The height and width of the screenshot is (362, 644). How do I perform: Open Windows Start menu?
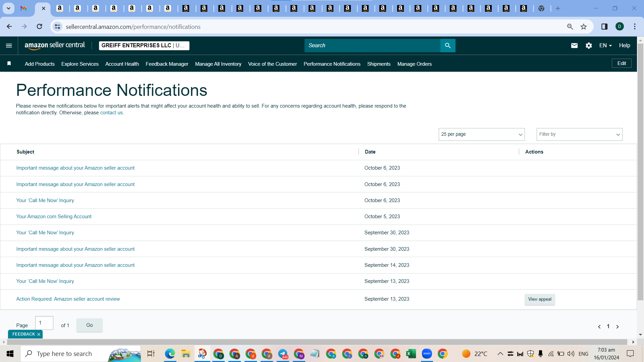10,354
